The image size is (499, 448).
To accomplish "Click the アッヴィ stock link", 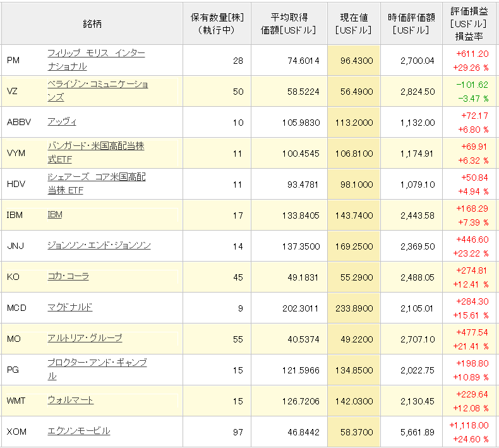I will pyautogui.click(x=62, y=121).
